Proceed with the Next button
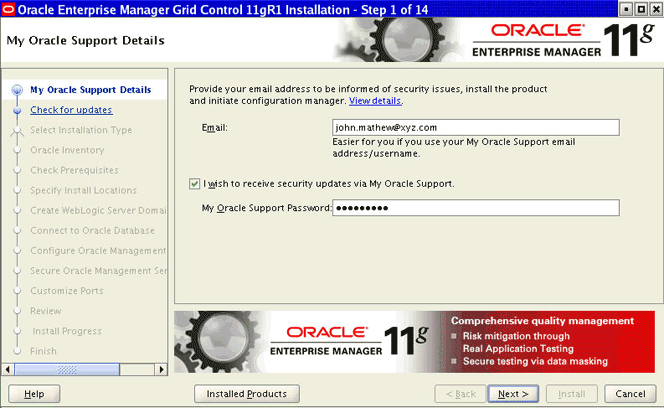 [x=513, y=394]
